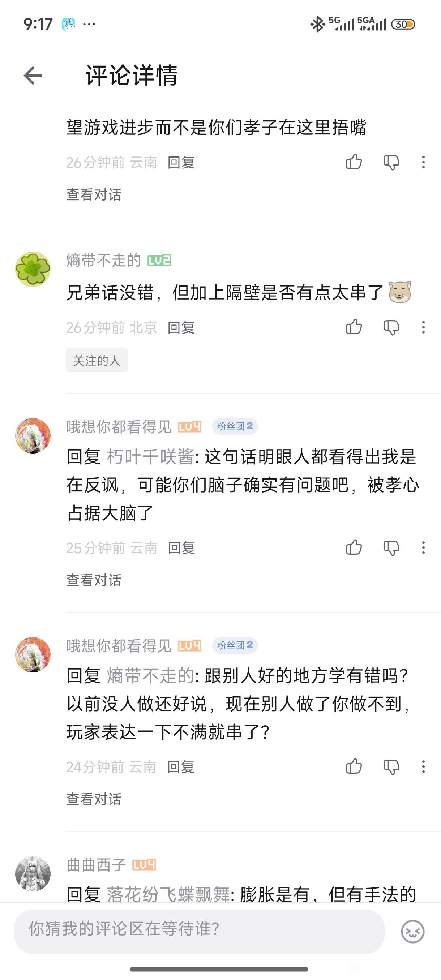This screenshot has height=980, width=441.
Task: Reply to the 26分钟前 北京 comment
Action: tap(181, 327)
